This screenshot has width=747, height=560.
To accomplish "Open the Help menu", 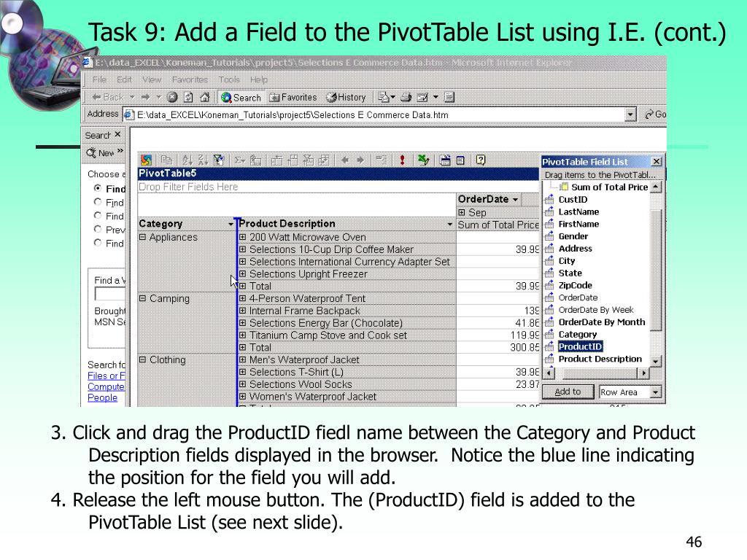I will point(259,79).
